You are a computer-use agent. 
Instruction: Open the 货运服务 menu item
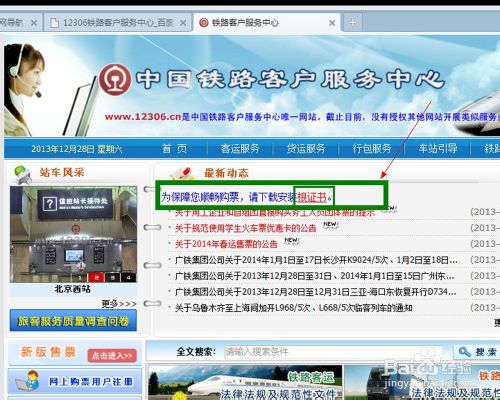click(x=306, y=149)
